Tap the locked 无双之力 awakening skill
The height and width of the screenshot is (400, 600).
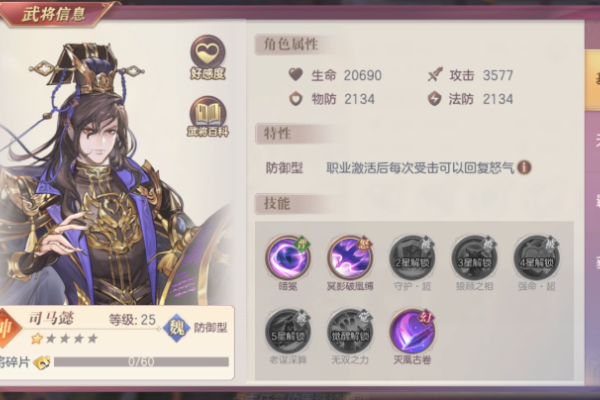[x=350, y=331]
